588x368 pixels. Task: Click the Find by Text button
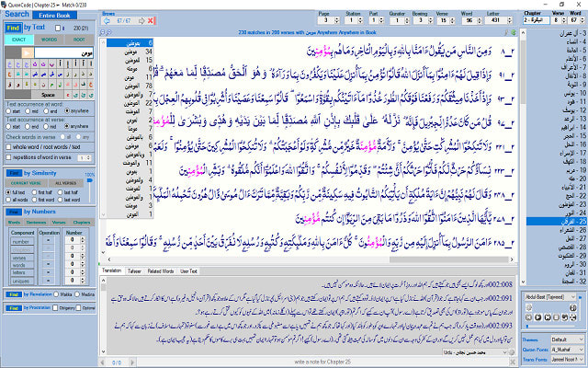15,29
